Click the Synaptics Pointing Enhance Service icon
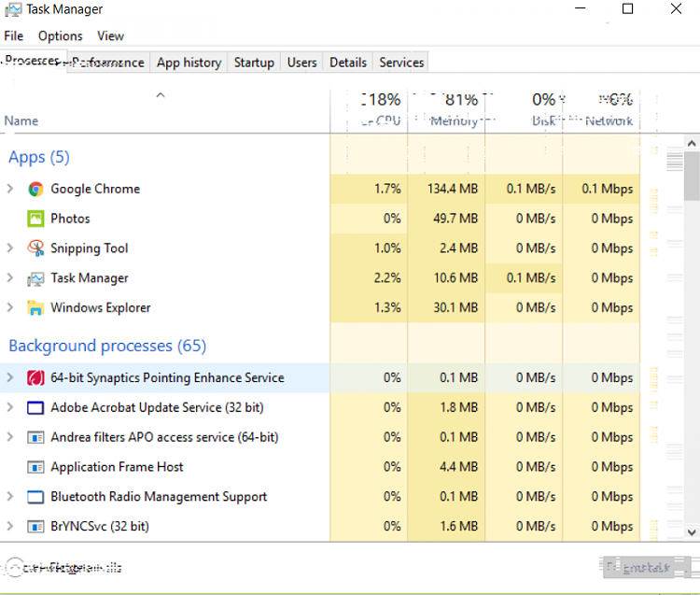The width and height of the screenshot is (700, 595). click(x=35, y=378)
